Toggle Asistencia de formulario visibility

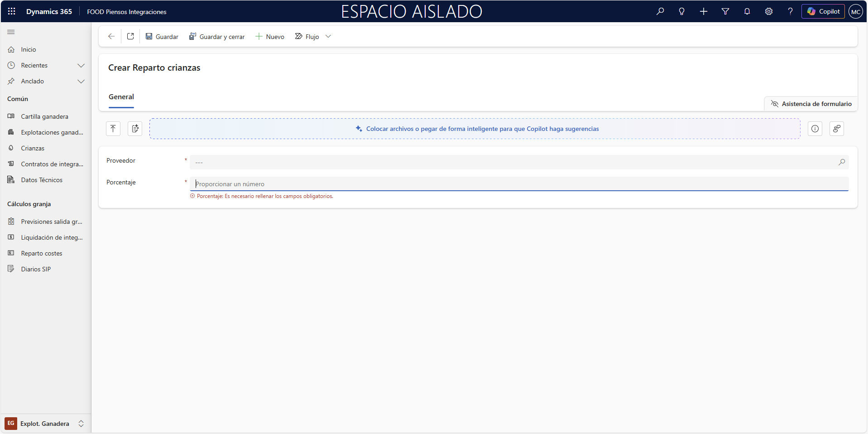pos(811,104)
